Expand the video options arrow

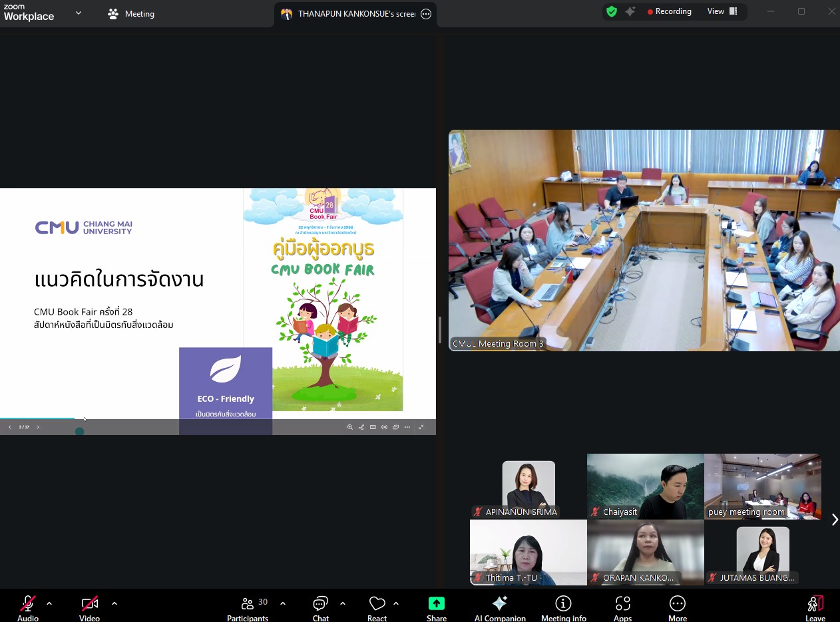114,603
